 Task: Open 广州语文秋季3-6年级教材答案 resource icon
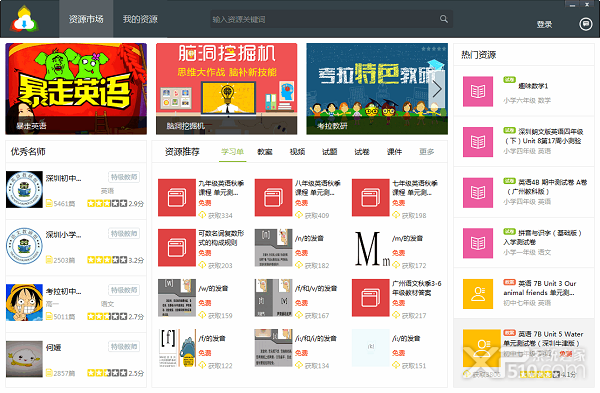[x=370, y=298]
